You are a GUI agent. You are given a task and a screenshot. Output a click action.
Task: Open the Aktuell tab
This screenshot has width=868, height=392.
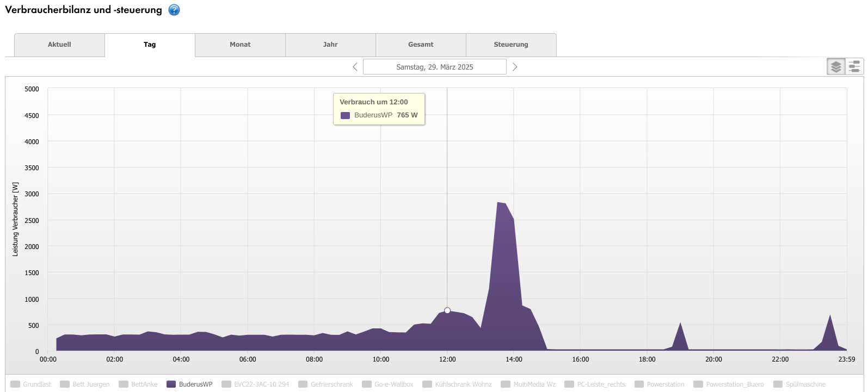59,45
